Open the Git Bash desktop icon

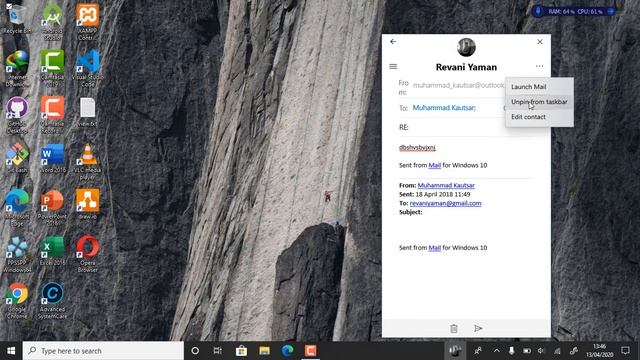[x=17, y=158]
